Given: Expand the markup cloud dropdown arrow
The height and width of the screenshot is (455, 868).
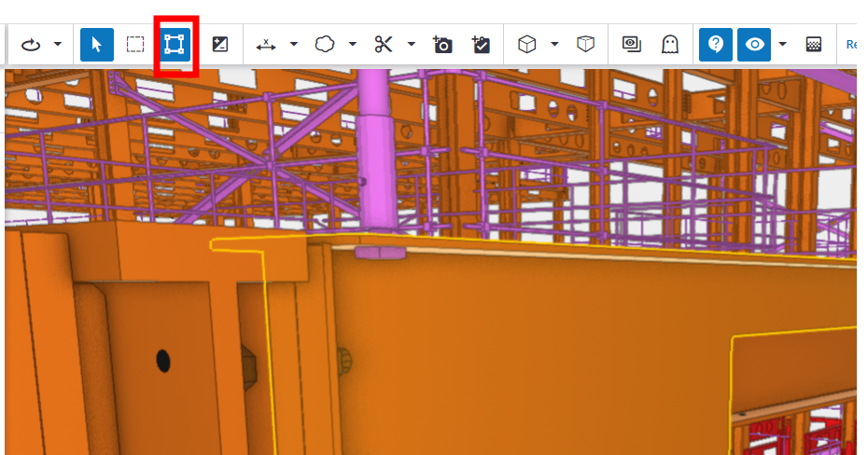Looking at the screenshot, I should pyautogui.click(x=353, y=45).
